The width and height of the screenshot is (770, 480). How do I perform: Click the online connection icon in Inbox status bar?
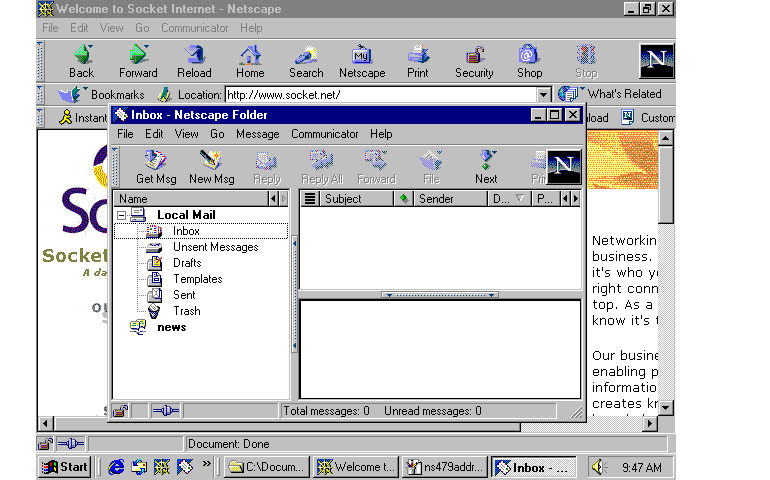point(165,411)
